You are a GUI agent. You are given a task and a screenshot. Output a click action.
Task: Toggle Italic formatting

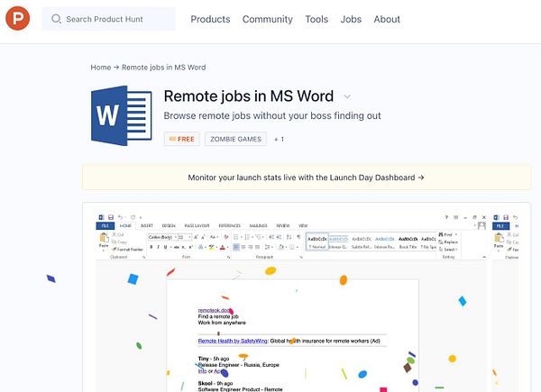pyautogui.click(x=158, y=247)
